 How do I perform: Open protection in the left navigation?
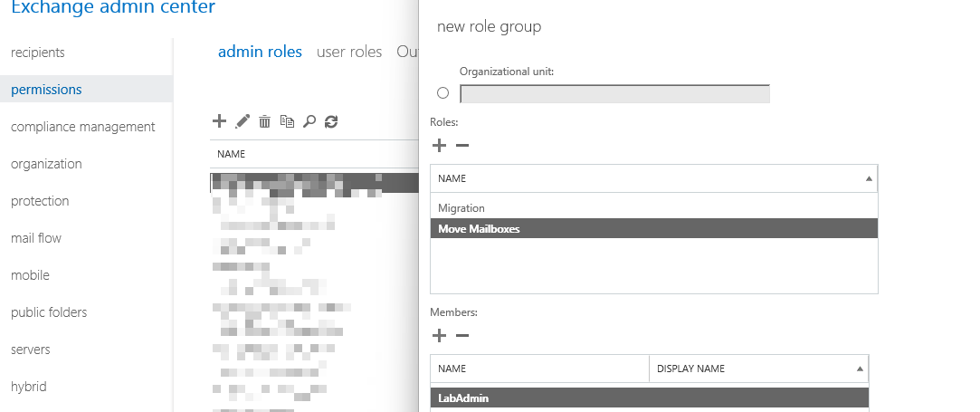tap(40, 201)
